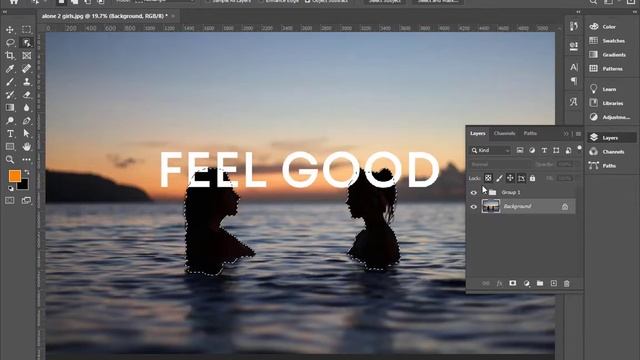Select the Brush tool
The width and height of the screenshot is (640, 360).
pos(10,82)
